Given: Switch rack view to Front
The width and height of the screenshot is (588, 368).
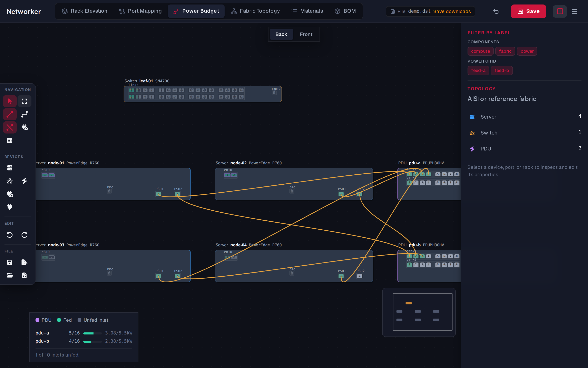Looking at the screenshot, I should [x=306, y=34].
